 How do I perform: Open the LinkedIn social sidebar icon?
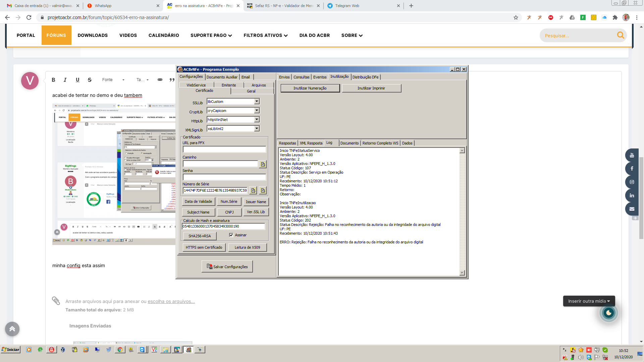(x=632, y=195)
